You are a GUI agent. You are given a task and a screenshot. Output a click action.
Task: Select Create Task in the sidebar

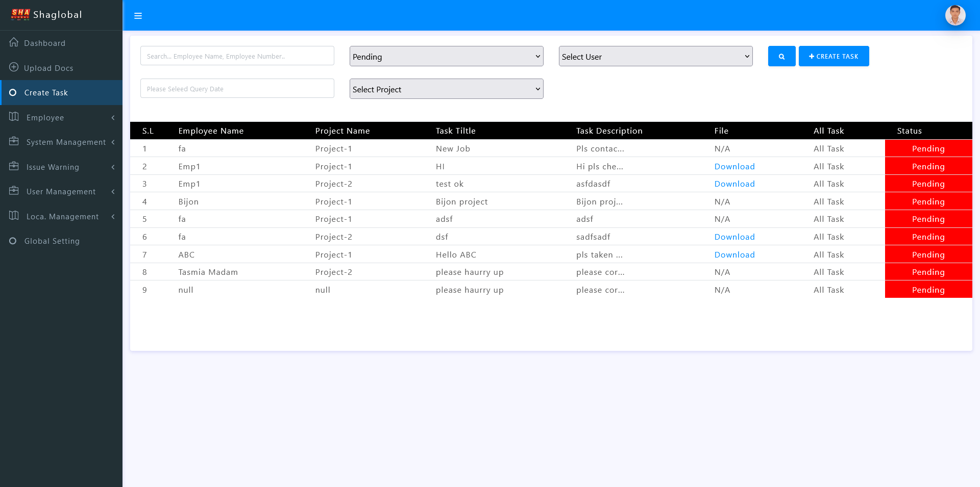click(x=46, y=92)
